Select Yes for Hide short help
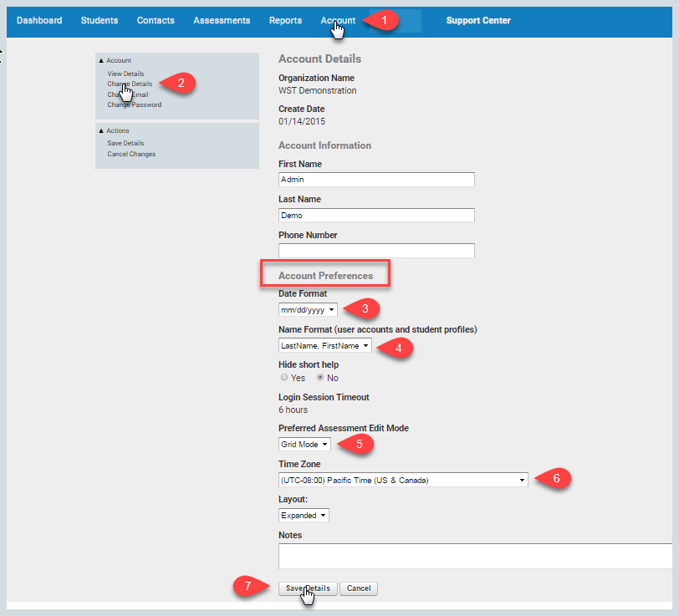 pos(284,378)
